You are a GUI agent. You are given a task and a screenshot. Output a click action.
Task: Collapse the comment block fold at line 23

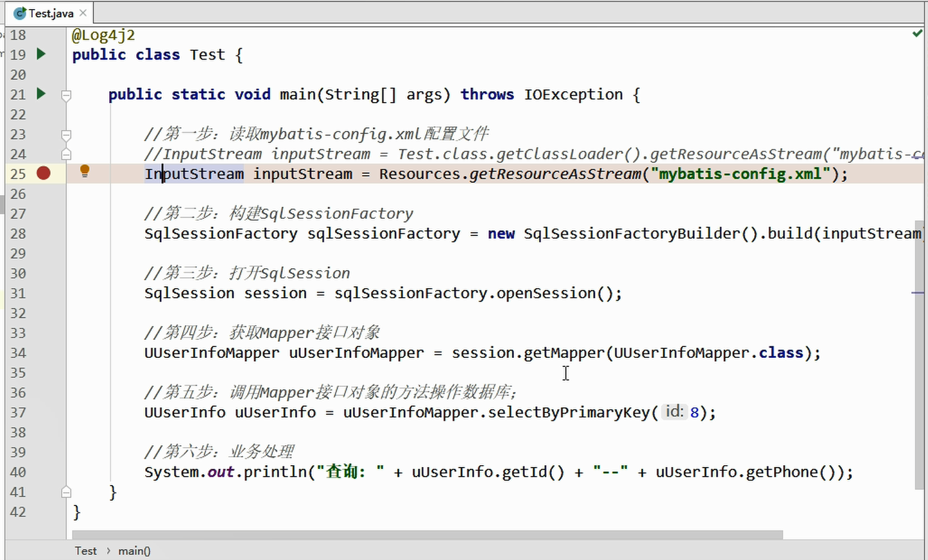point(66,135)
